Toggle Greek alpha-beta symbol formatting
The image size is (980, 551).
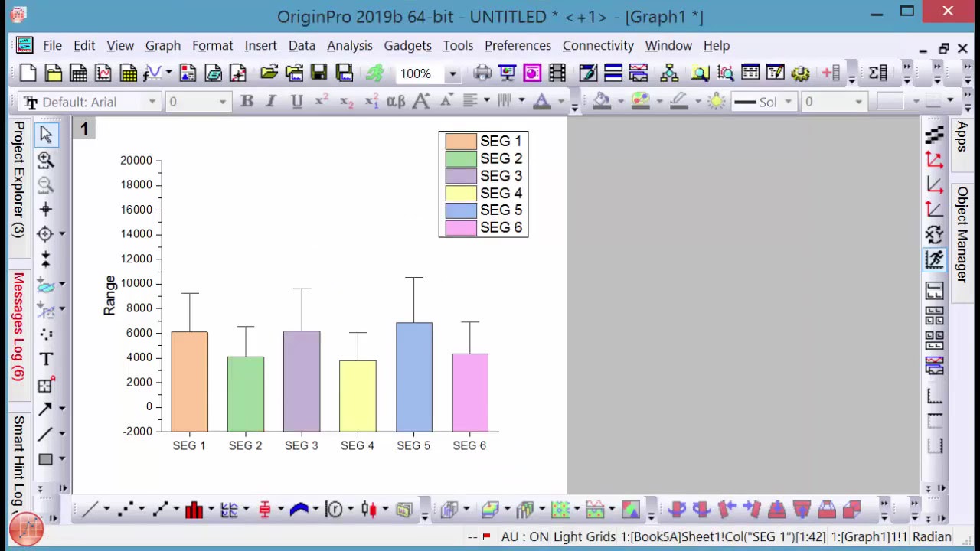tap(396, 102)
